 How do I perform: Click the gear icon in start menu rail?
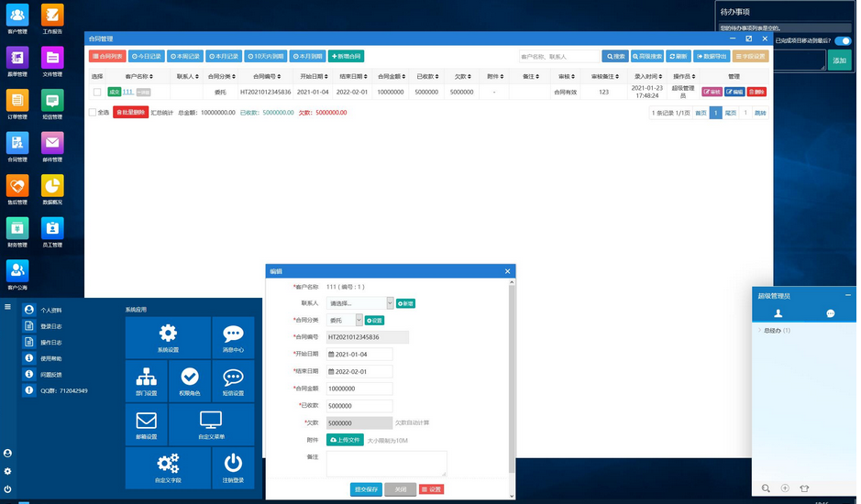7,471
